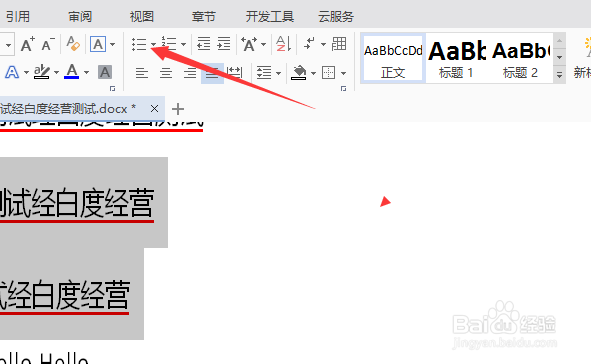Expand the font size dropdown arrow

coord(8,45)
